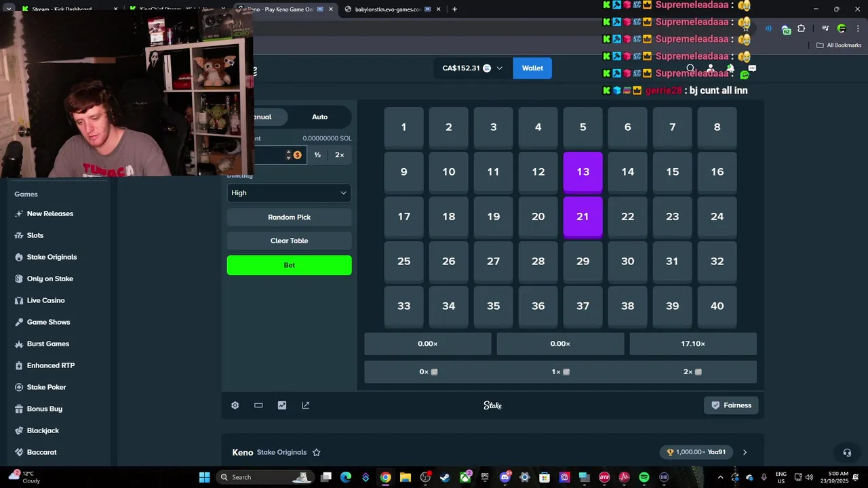
Task: Open live support headset icon
Action: click(x=847, y=453)
